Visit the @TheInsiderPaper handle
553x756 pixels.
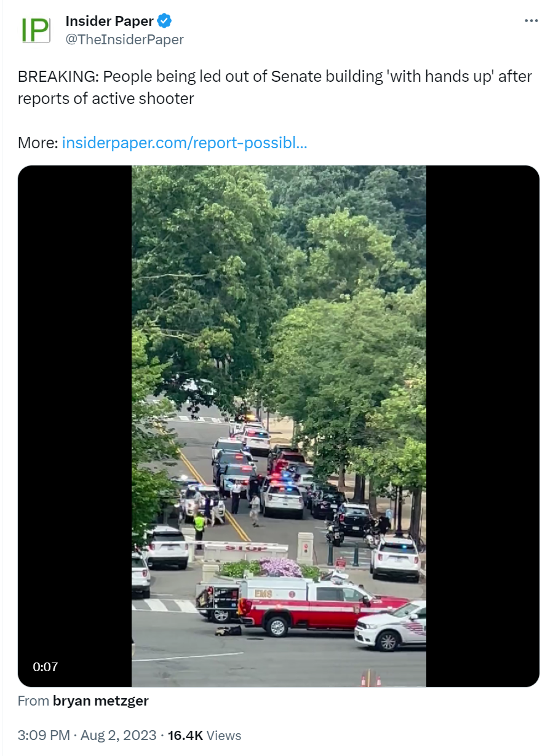click(124, 39)
